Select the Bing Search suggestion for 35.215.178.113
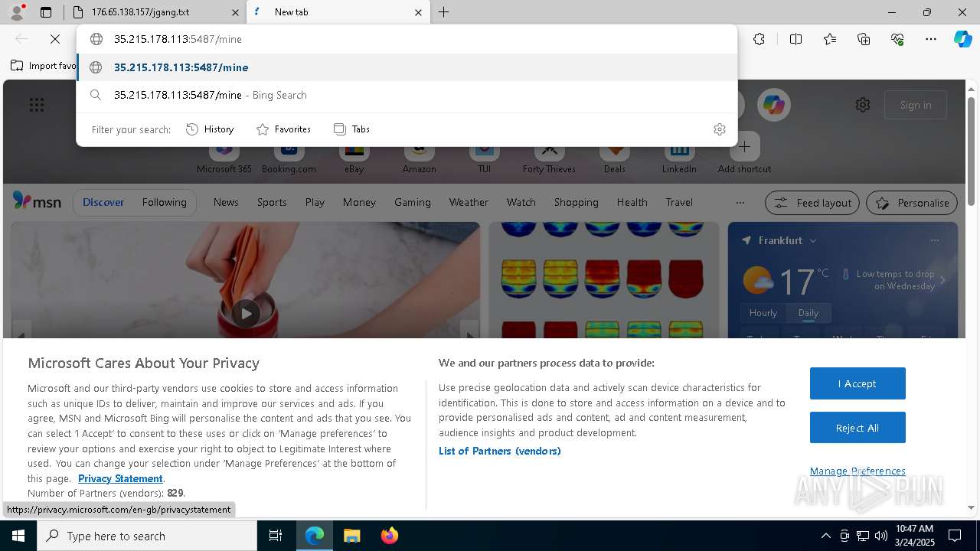980x551 pixels. (407, 95)
